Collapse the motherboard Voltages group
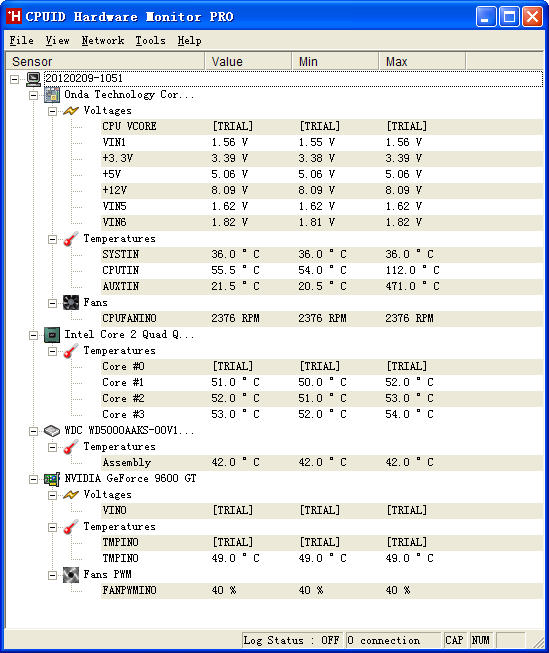The width and height of the screenshot is (549, 653). 52,111
